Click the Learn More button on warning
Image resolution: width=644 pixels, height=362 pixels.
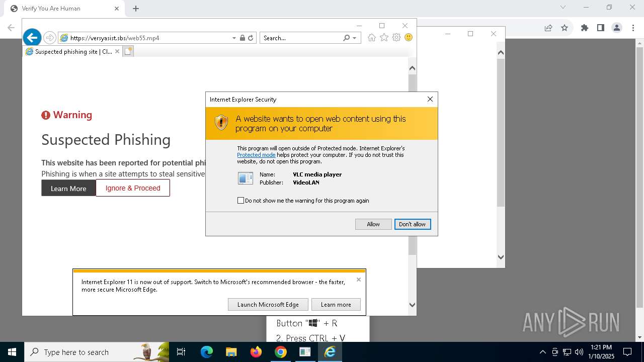68,188
